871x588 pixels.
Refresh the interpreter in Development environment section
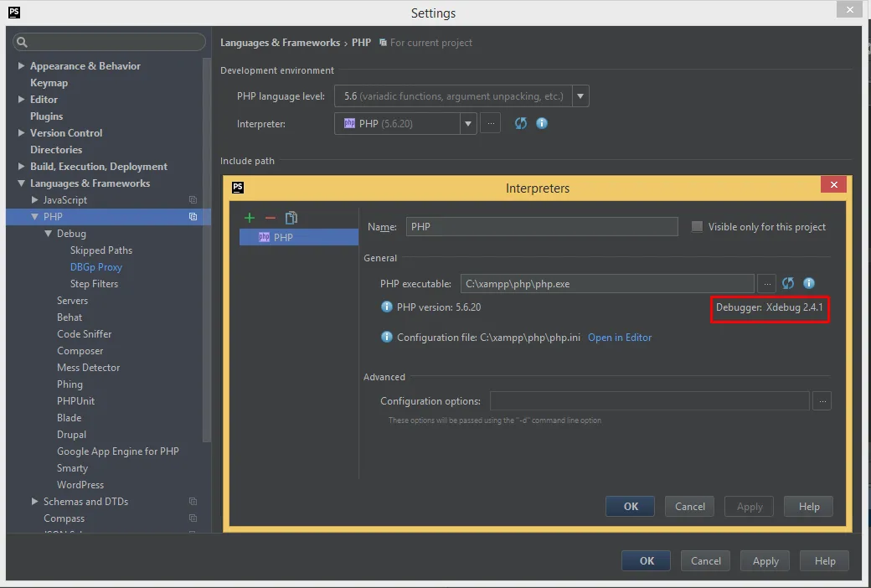(520, 123)
